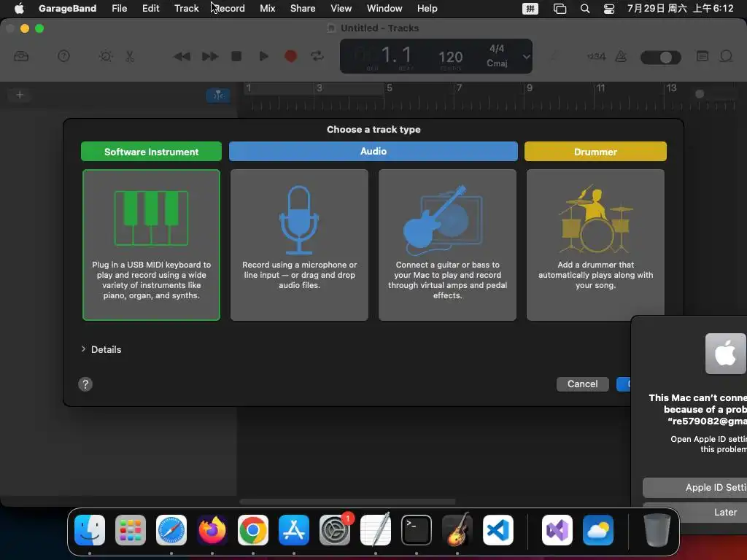747x560 pixels.
Task: Click the Later button in alert
Action: click(x=695, y=512)
